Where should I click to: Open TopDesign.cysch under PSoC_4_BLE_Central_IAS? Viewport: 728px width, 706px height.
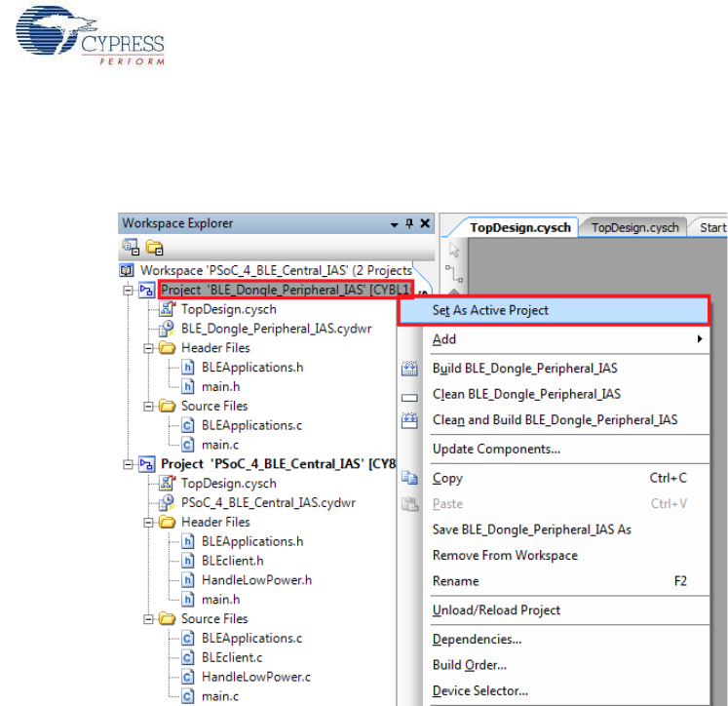pos(228,484)
